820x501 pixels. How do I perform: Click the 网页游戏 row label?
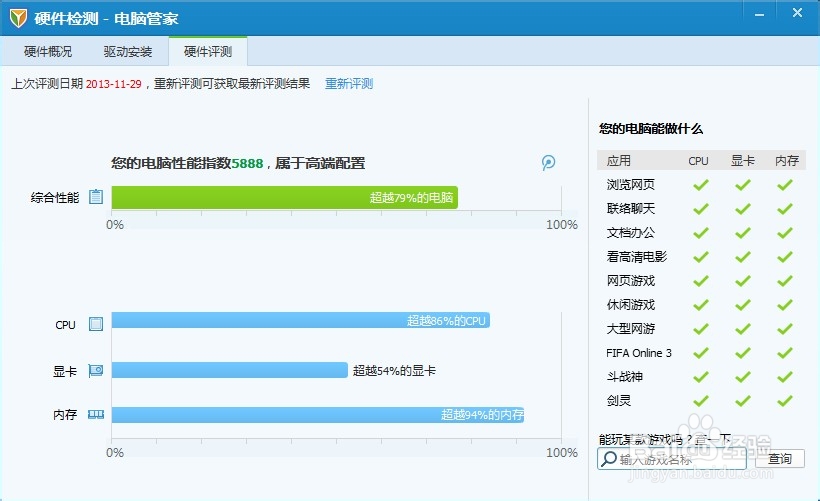(631, 281)
